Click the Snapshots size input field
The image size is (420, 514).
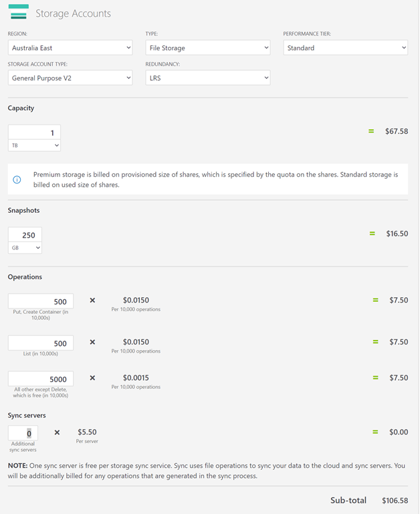coord(25,235)
